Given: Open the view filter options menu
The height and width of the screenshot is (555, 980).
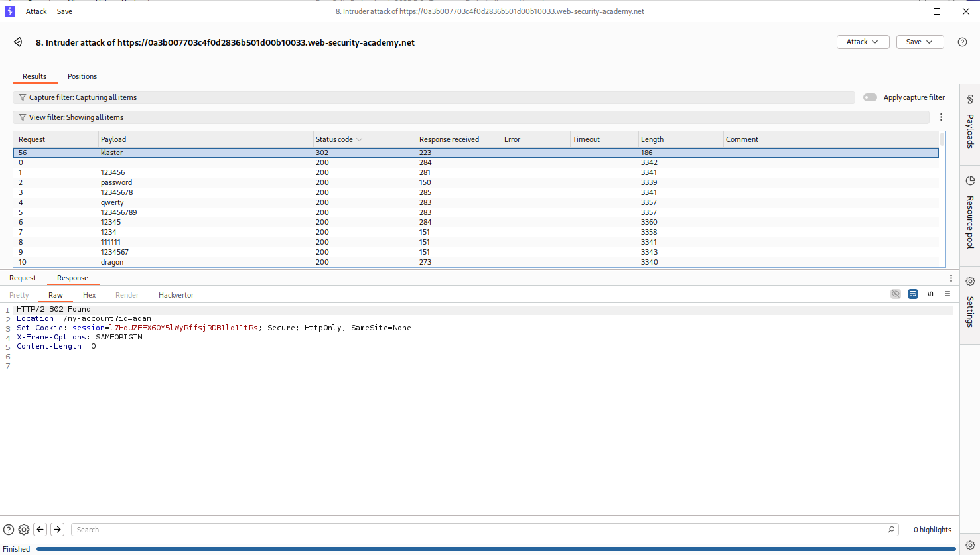Looking at the screenshot, I should 941,117.
